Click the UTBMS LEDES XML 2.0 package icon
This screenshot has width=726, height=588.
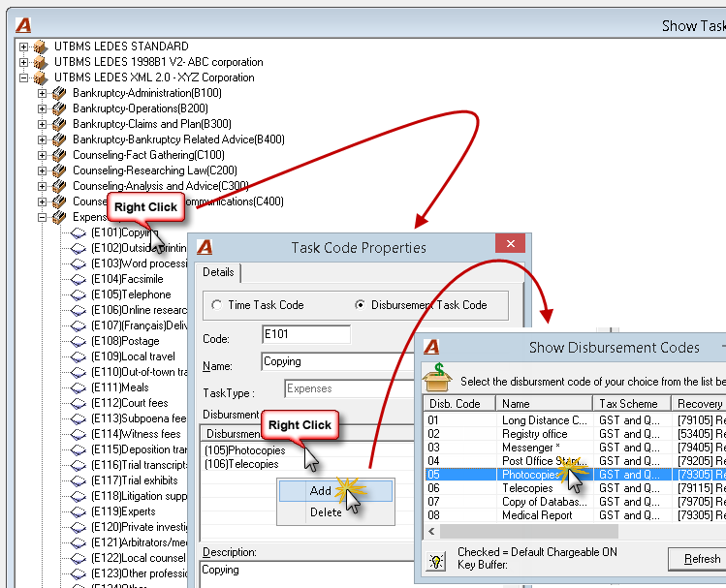point(41,77)
